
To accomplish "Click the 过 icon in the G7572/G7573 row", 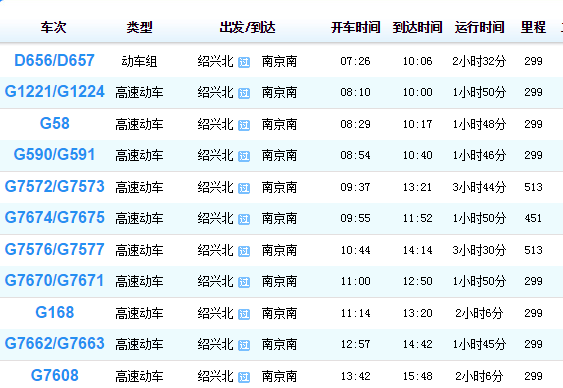I will tap(244, 188).
